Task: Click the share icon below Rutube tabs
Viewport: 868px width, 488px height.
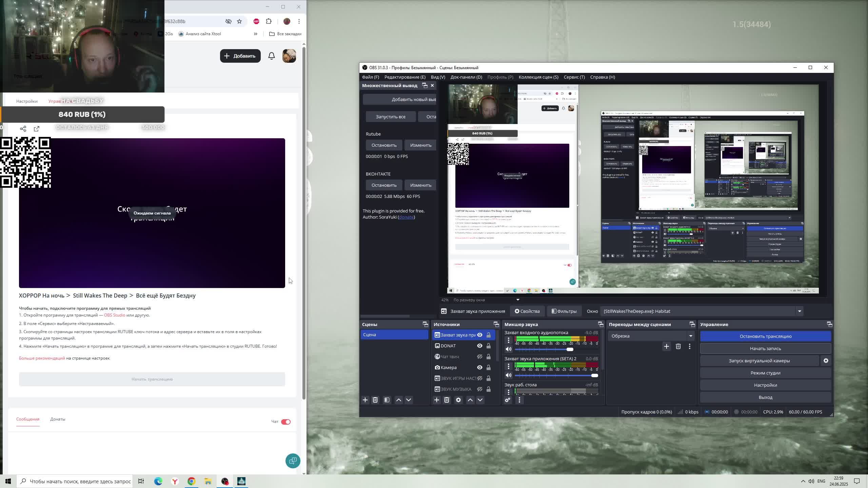Action: point(23,129)
